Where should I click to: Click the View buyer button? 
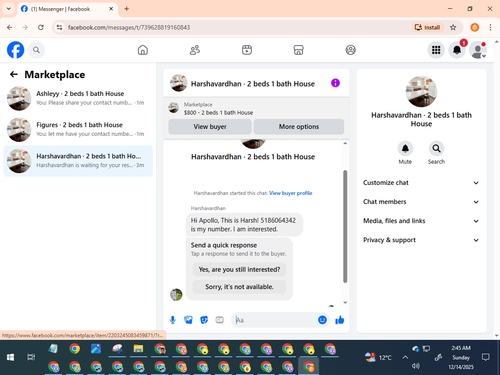pos(210,127)
